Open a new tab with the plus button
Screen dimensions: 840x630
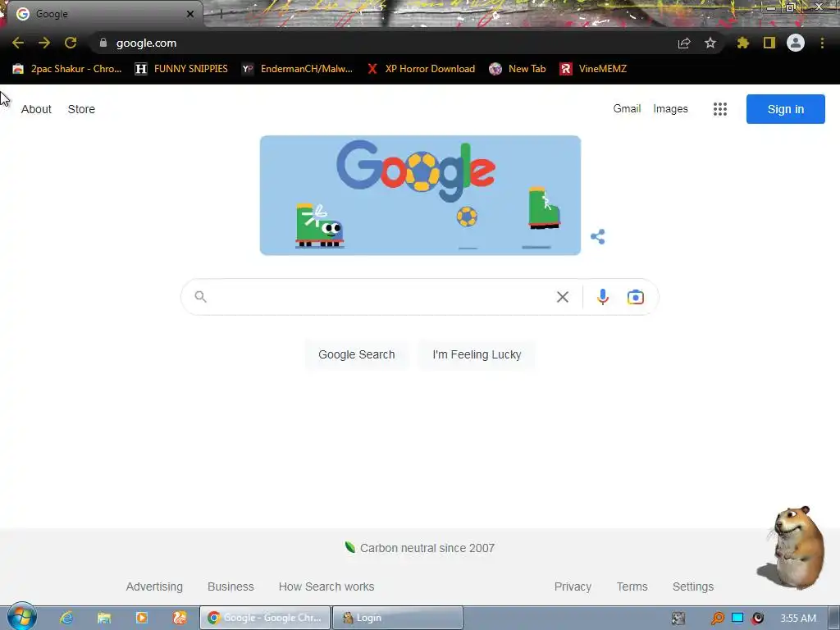pos(221,14)
